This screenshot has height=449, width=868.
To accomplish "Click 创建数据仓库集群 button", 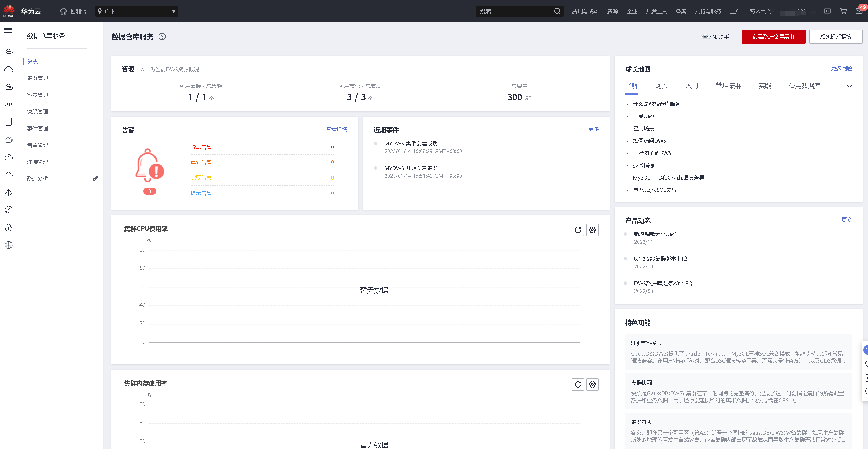I will click(x=773, y=37).
